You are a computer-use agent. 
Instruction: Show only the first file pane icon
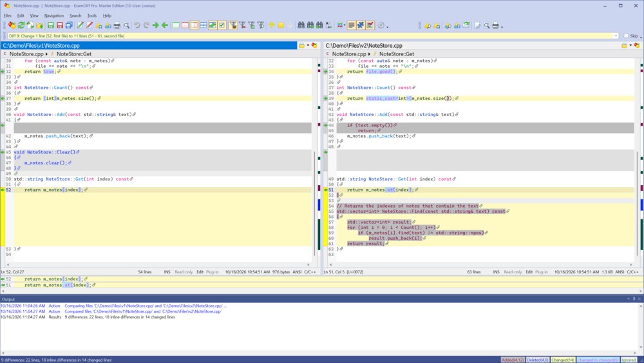176,26
